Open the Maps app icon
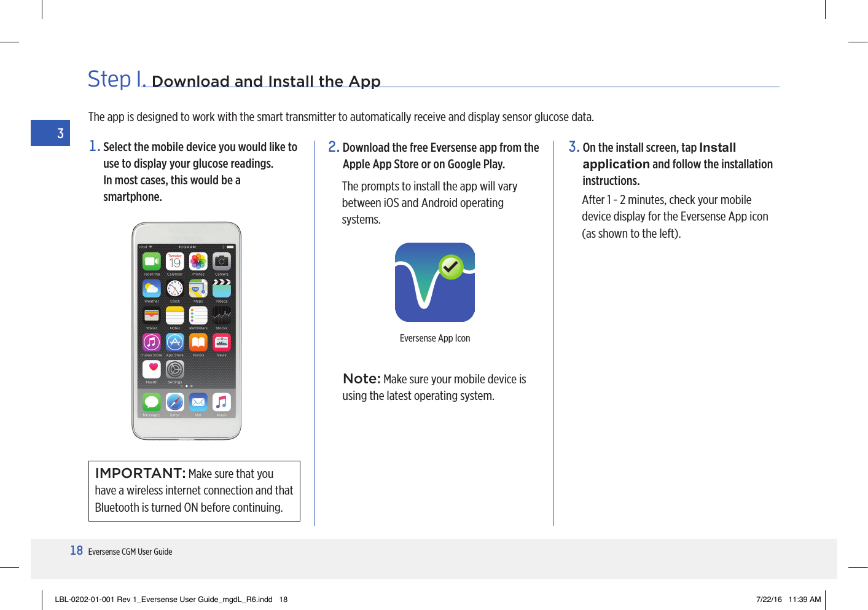This screenshot has width=868, height=610. click(198, 288)
